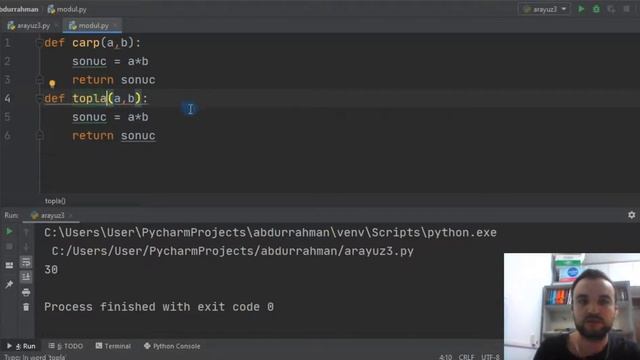Toggle soft-wrap in the Run console
This screenshot has height=360, width=640.
(26, 262)
